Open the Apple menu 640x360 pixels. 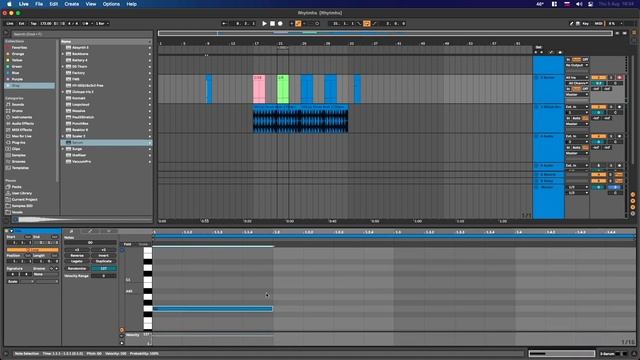[x=9, y=4]
